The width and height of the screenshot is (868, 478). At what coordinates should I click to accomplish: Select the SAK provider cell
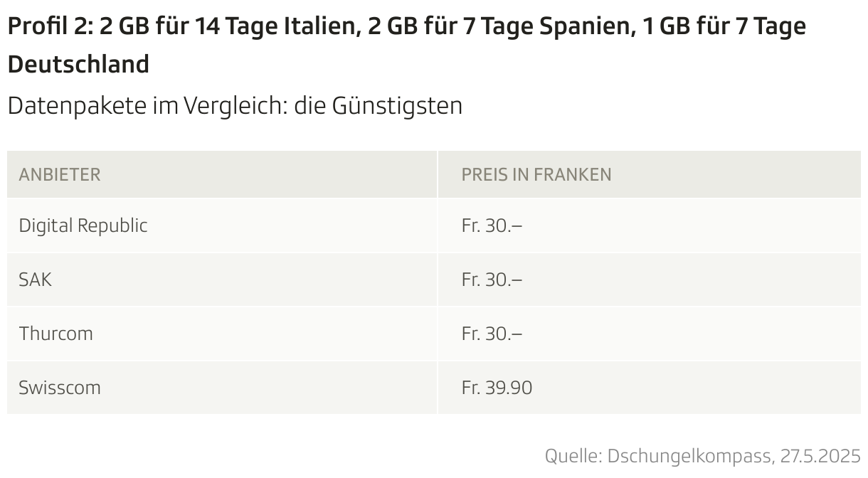[36, 280]
